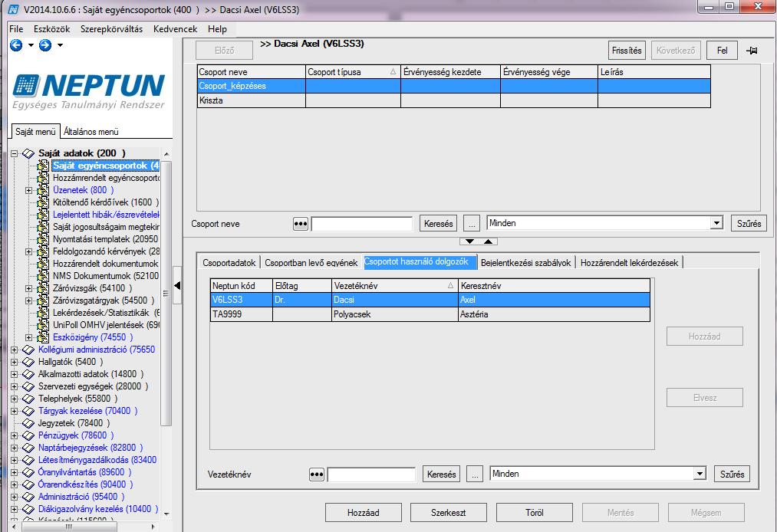Click the Vezetéknév search input field
This screenshot has width=777, height=532.
(x=371, y=475)
